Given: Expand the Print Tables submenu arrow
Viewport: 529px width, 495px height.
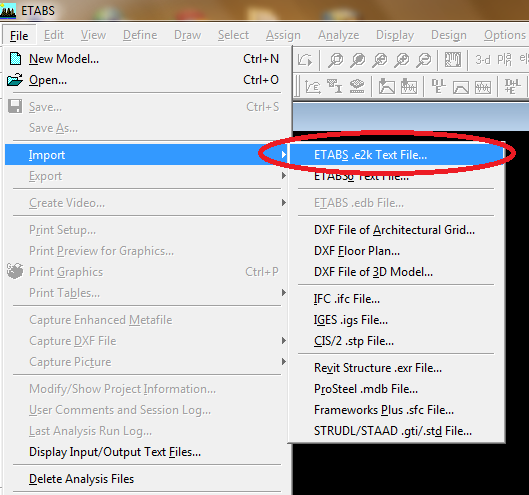Looking at the screenshot, I should 284,293.
